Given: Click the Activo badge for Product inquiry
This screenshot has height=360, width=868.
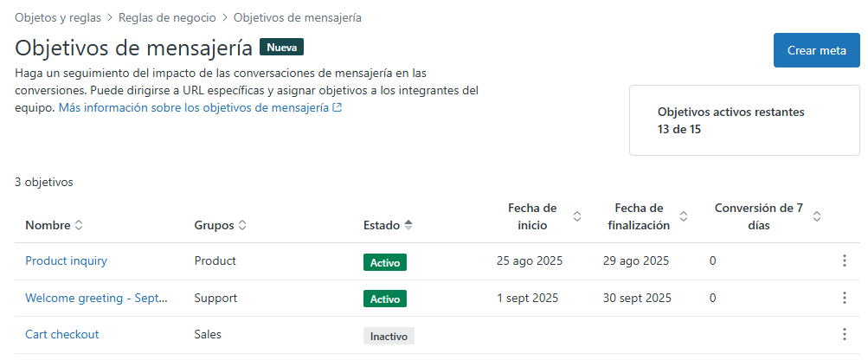Looking at the screenshot, I should pos(384,262).
